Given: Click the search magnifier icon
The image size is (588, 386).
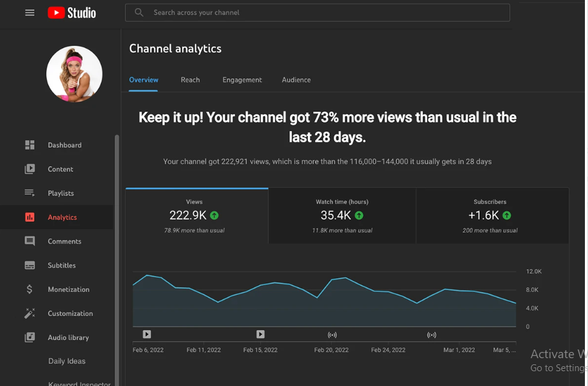Looking at the screenshot, I should click(138, 12).
